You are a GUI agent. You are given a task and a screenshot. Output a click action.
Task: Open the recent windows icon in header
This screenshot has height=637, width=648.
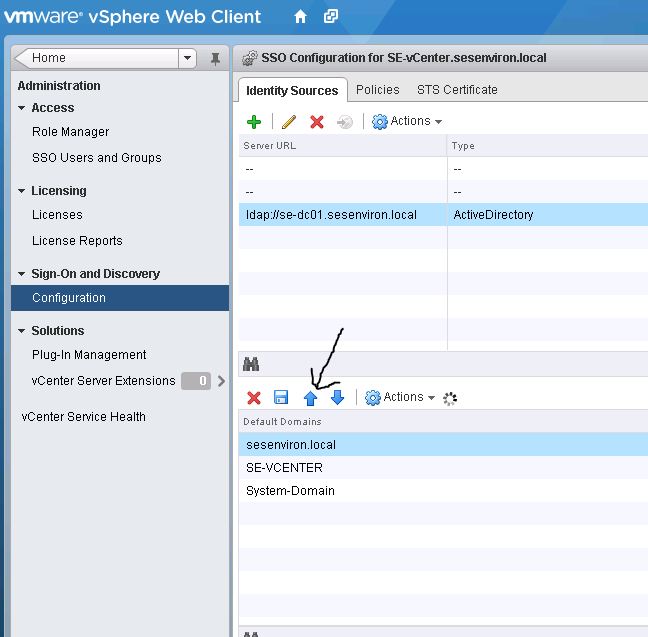tap(331, 17)
